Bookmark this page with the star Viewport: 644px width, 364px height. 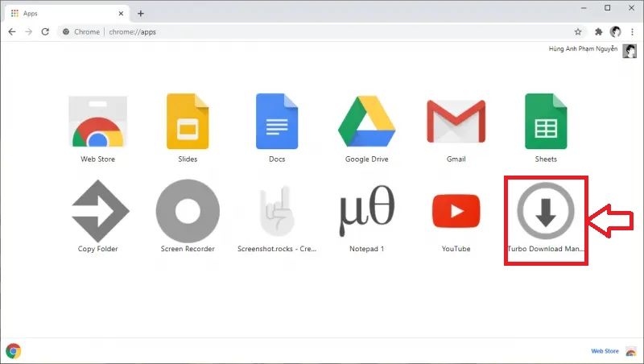578,31
